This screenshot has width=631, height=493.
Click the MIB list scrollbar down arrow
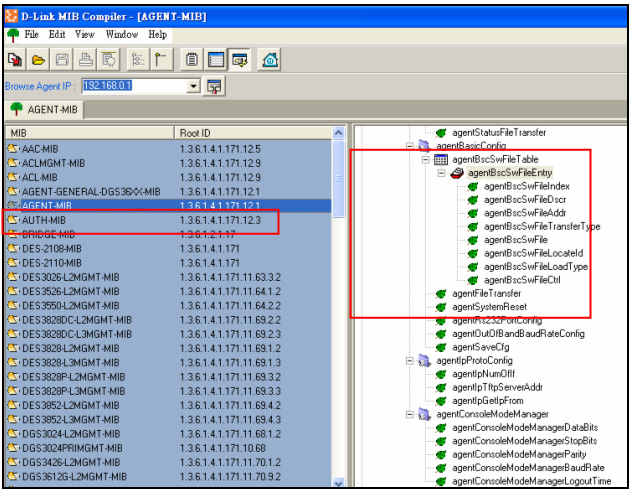(x=338, y=481)
